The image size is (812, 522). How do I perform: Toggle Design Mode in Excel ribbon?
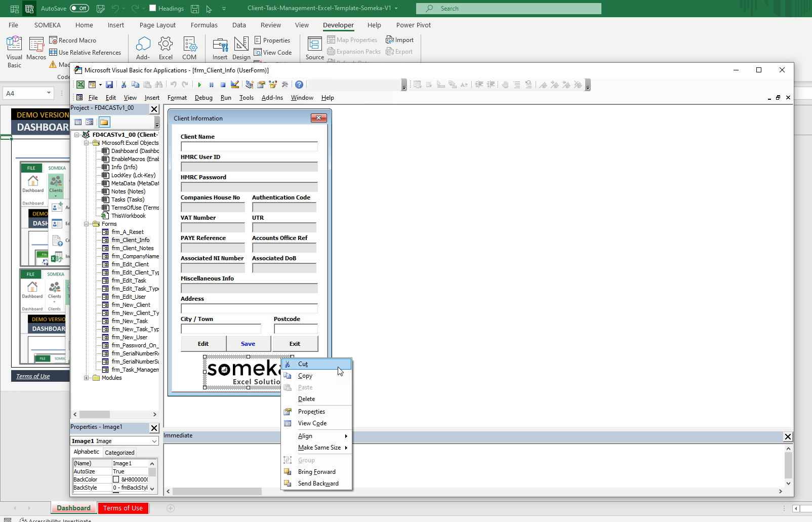click(x=241, y=49)
